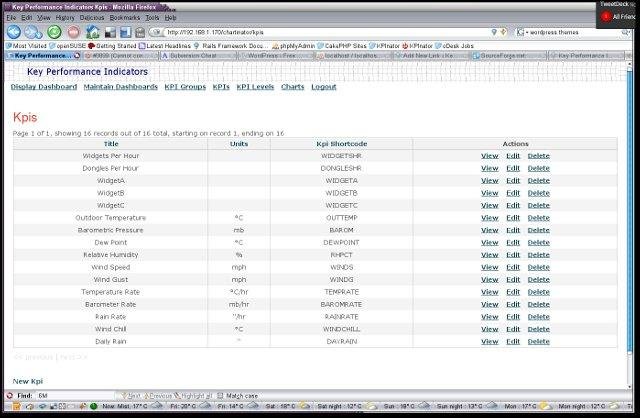The height and width of the screenshot is (418, 640).
Task: Switch to the Subversion Cheat tab
Action: [198, 56]
